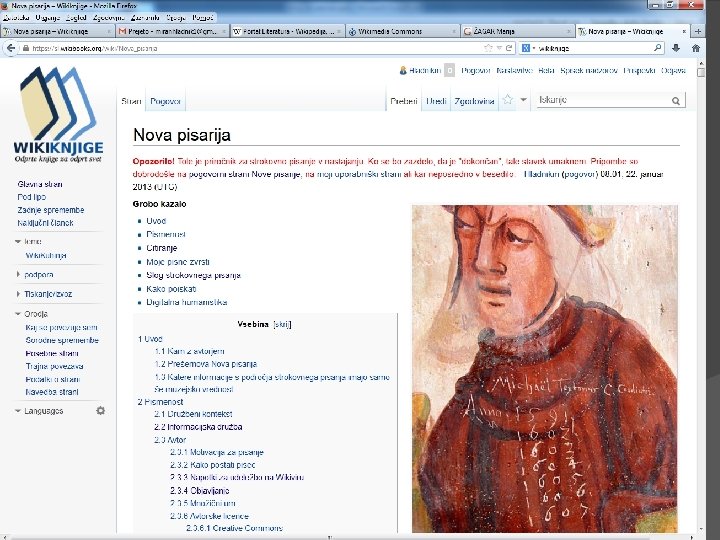The height and width of the screenshot is (540, 720).
Task: Open the address bar history dropdown arrow
Action: tap(499, 48)
